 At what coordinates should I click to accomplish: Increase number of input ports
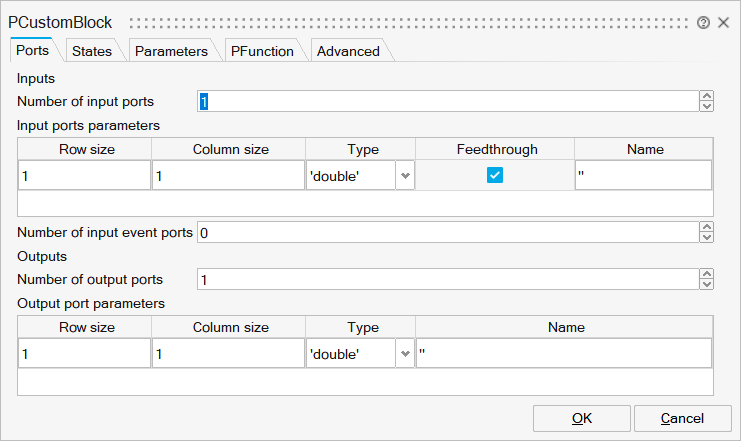pyautogui.click(x=707, y=97)
